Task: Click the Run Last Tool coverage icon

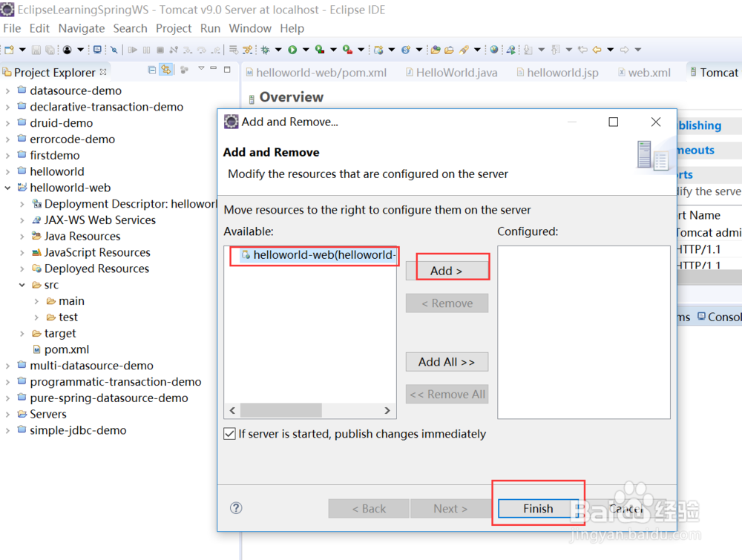Action: point(319,49)
